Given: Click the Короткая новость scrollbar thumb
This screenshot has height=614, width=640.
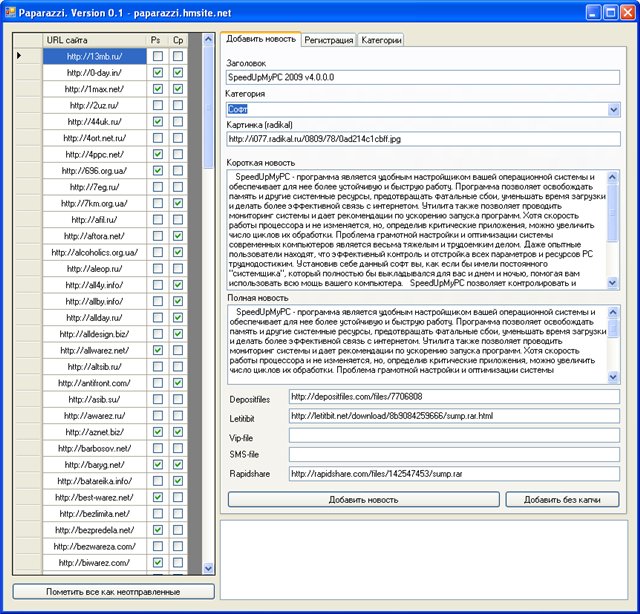Looking at the screenshot, I should pyautogui.click(x=613, y=212).
